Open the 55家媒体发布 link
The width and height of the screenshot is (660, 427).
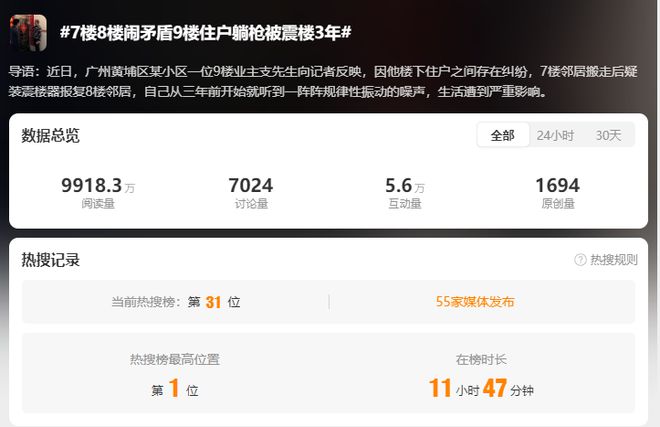coord(475,302)
